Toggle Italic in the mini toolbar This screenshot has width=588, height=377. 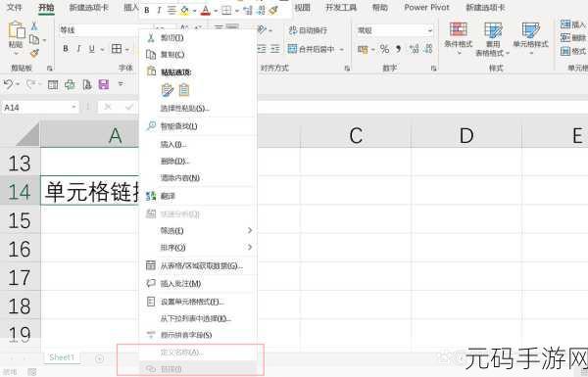click(159, 10)
